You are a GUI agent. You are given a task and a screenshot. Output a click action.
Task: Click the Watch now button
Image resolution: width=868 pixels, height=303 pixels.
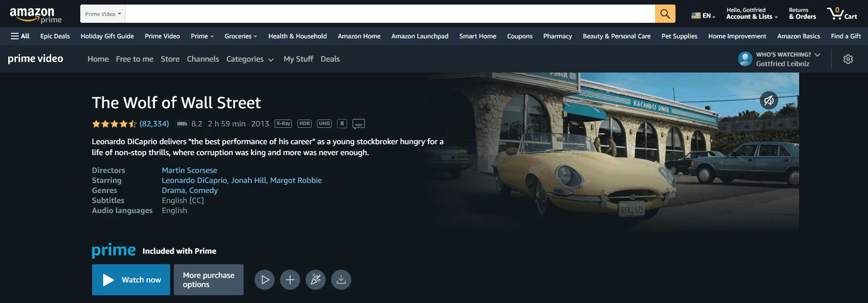131,280
